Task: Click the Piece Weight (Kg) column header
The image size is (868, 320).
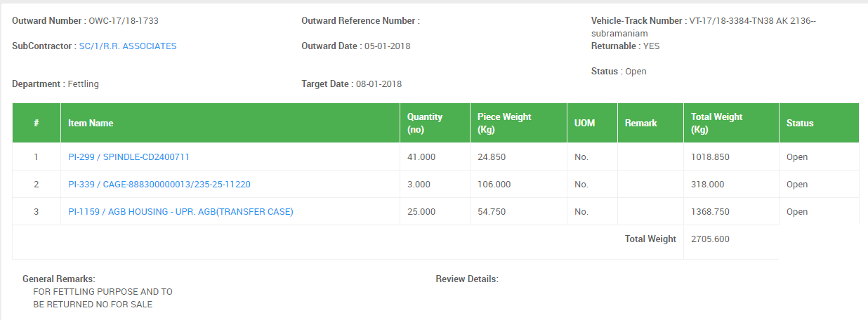Action: [x=519, y=123]
